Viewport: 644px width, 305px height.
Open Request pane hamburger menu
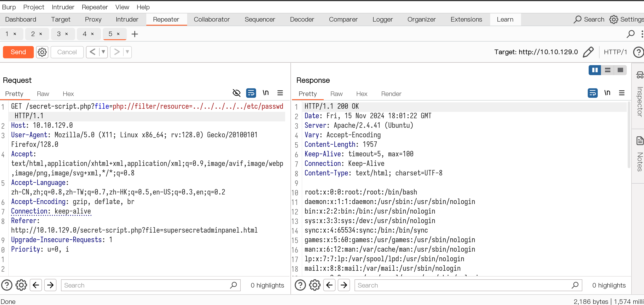(280, 93)
